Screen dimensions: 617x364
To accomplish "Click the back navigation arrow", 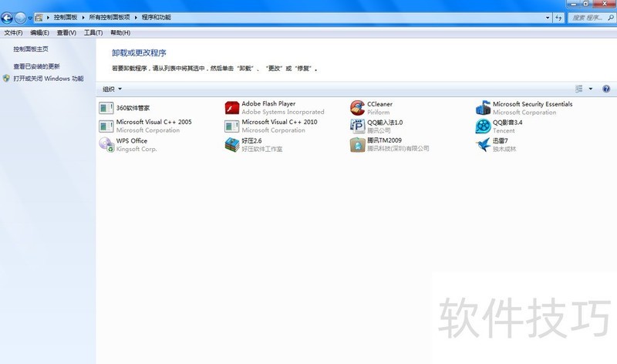I will [x=7, y=18].
